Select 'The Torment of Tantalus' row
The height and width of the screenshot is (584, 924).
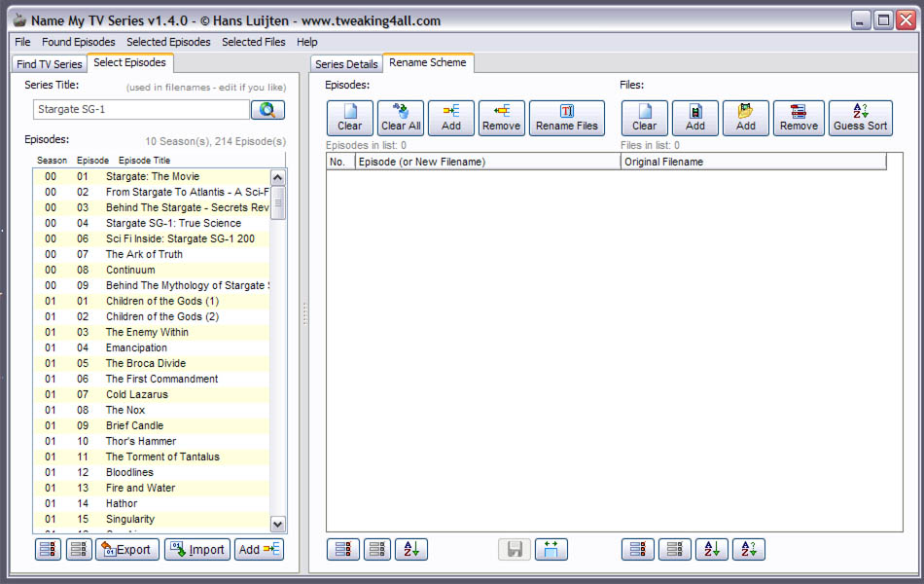point(152,456)
